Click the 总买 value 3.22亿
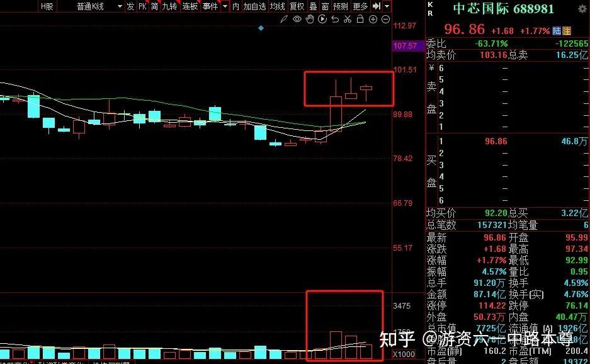The width and height of the screenshot is (590, 364). pyautogui.click(x=574, y=213)
